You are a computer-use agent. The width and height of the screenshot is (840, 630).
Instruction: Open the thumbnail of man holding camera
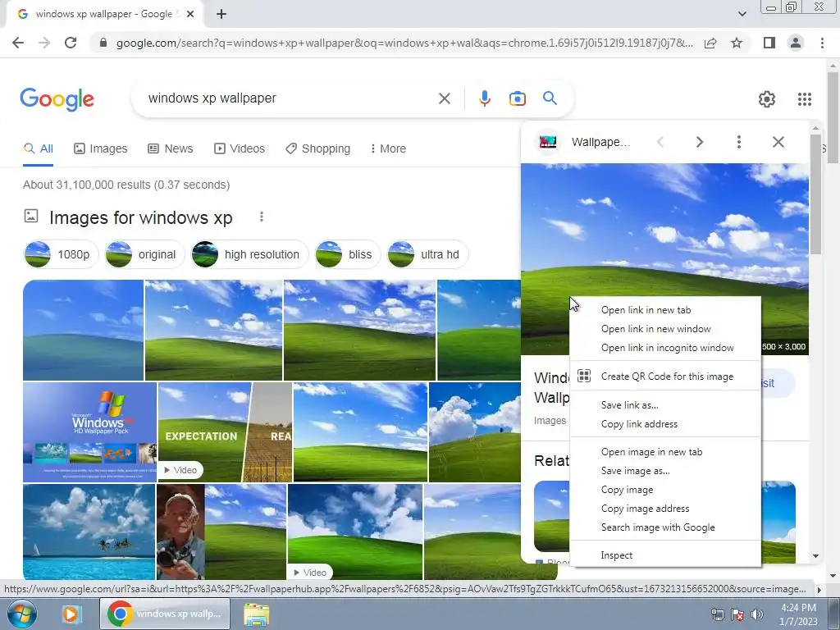tap(221, 532)
